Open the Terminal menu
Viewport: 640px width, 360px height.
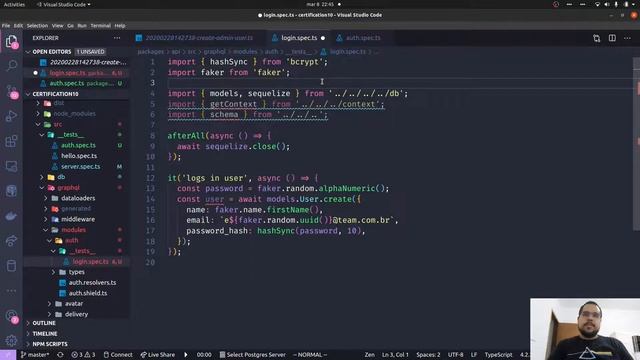point(100,26)
